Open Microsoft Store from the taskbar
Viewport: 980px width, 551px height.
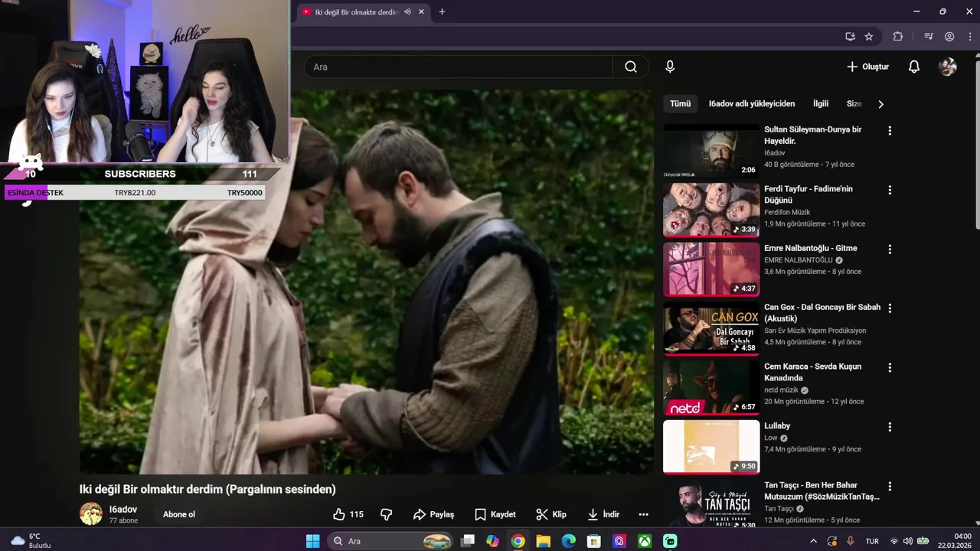click(593, 541)
